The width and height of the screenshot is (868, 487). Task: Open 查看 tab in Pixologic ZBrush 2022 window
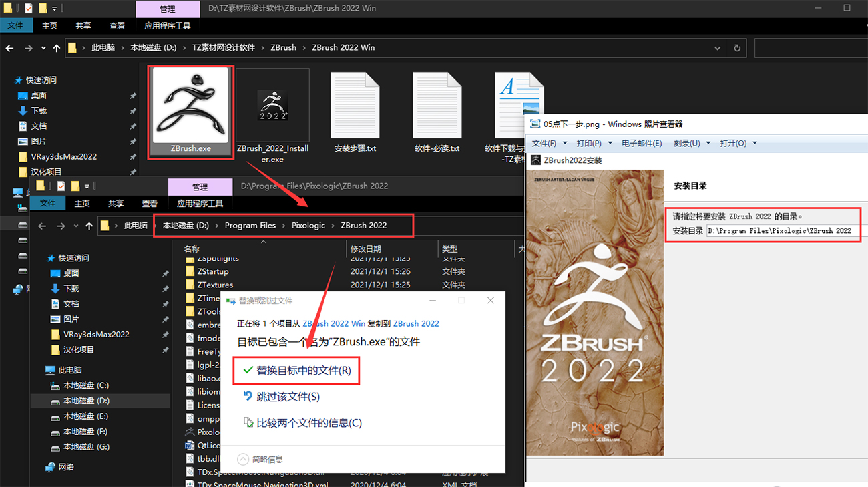150,204
